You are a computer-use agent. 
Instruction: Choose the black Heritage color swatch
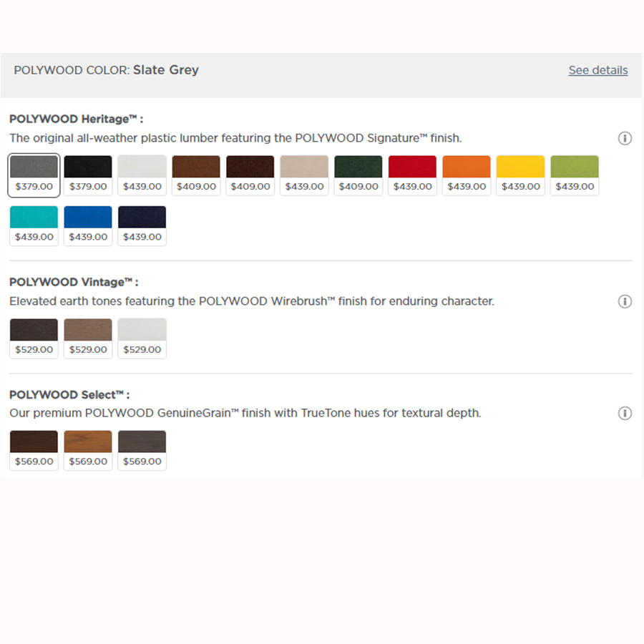[x=88, y=175]
